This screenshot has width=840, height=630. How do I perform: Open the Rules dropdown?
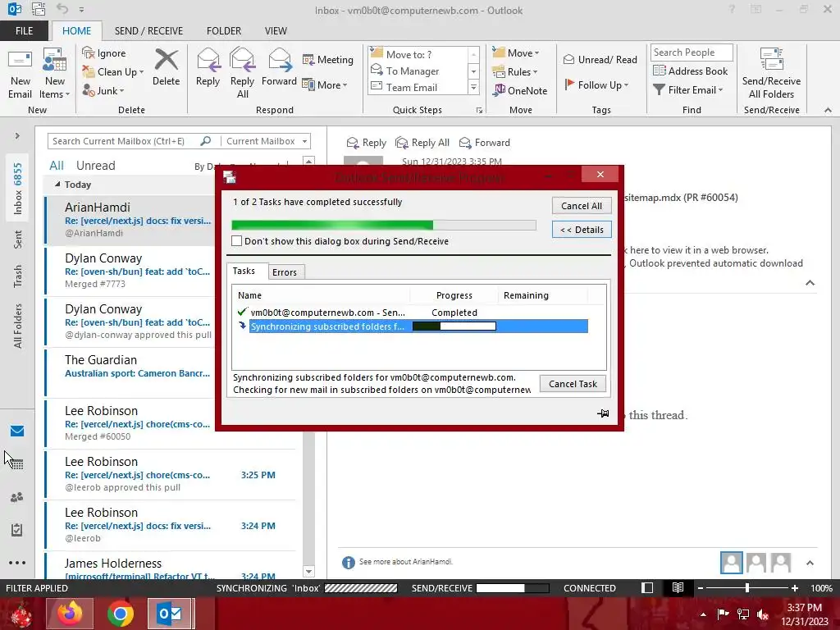[x=515, y=72]
